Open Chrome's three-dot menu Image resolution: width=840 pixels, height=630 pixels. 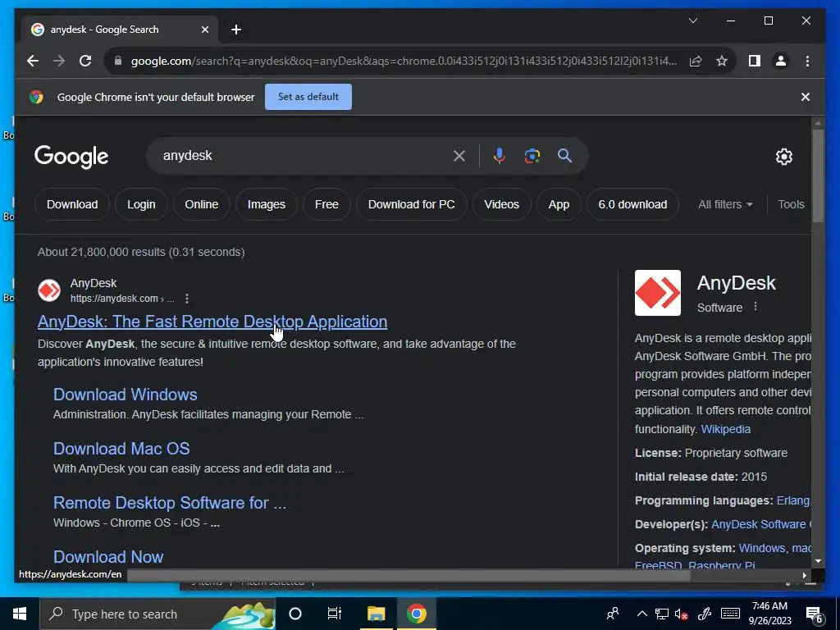point(807,61)
